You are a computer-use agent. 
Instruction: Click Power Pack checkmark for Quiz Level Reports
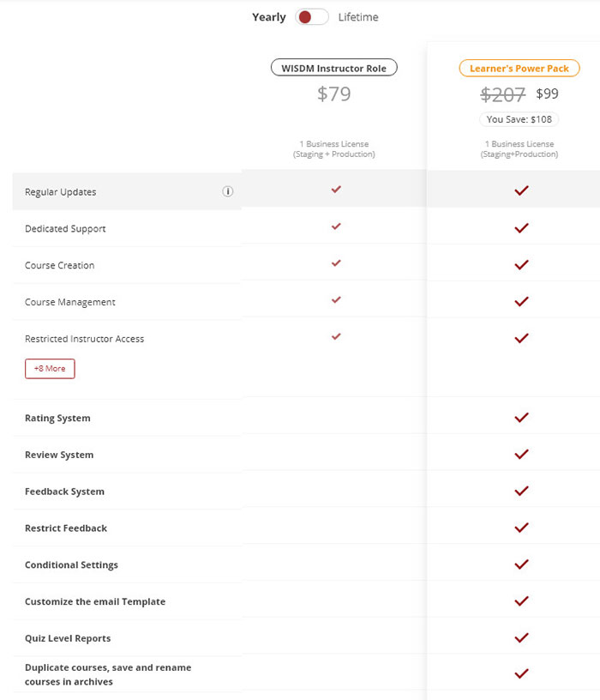click(x=521, y=637)
